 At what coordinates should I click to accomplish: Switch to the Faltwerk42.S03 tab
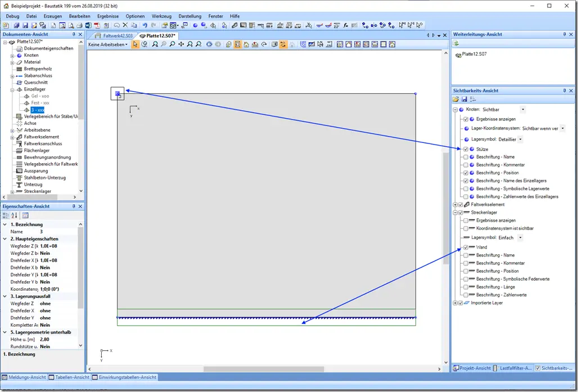tap(114, 36)
